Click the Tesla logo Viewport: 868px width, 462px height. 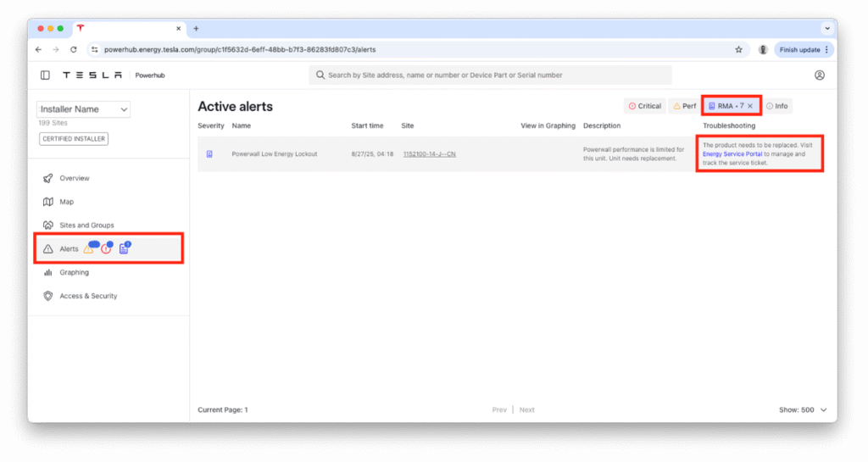click(x=92, y=75)
